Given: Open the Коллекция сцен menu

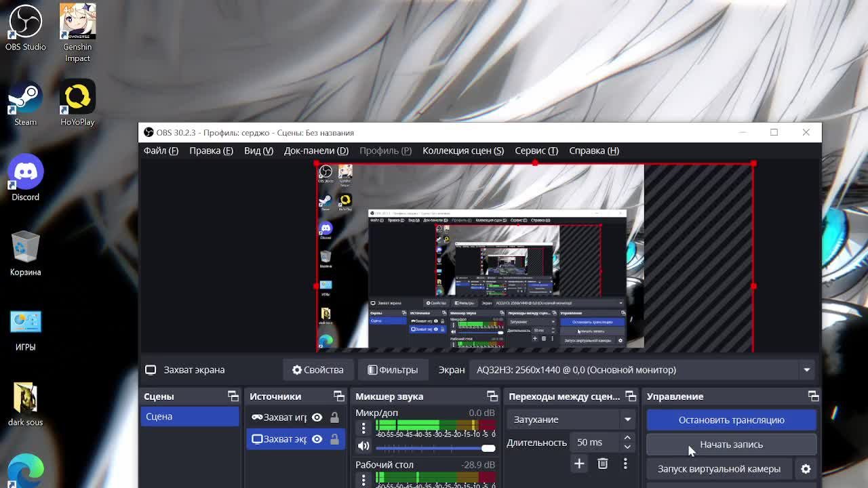Looking at the screenshot, I should pyautogui.click(x=463, y=150).
